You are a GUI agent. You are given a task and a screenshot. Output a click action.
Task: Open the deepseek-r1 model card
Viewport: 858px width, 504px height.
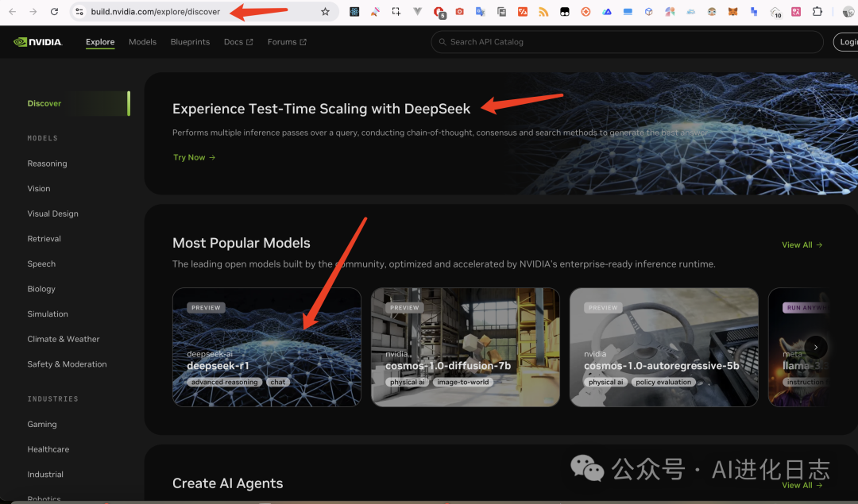click(266, 347)
